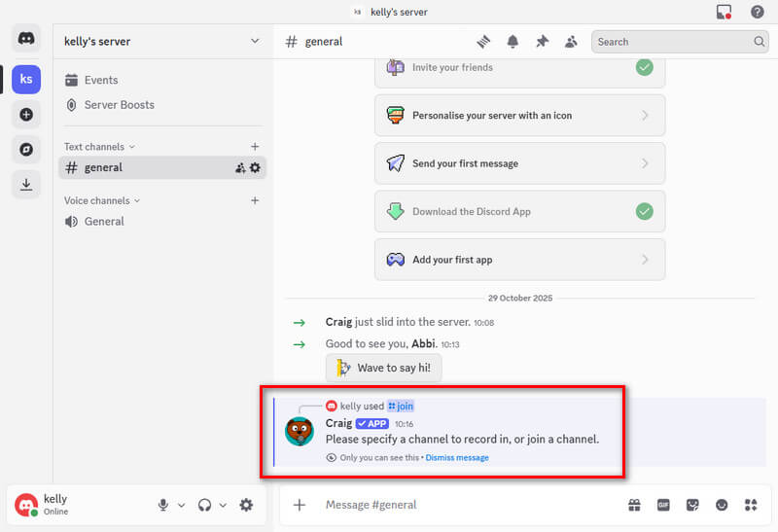Click the 29 October 2025 date divider text
Viewport: 778px width, 532px height.
520,299
